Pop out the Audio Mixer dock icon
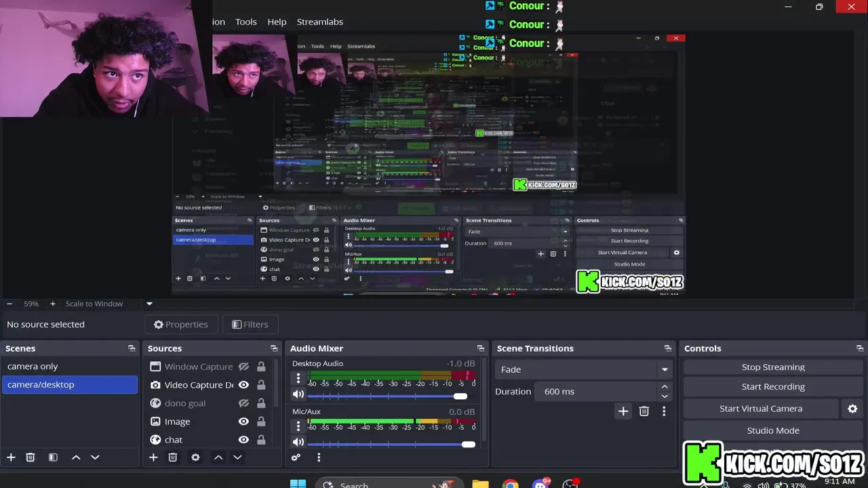 pos(481,348)
